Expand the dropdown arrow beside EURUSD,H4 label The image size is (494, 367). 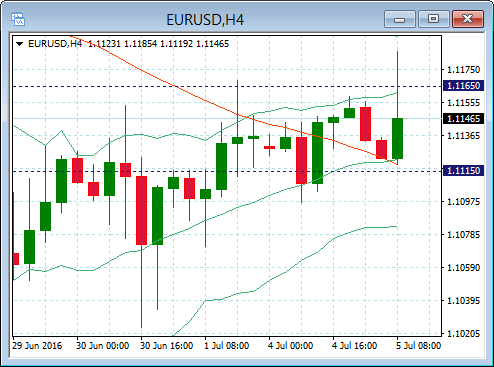tap(19, 44)
